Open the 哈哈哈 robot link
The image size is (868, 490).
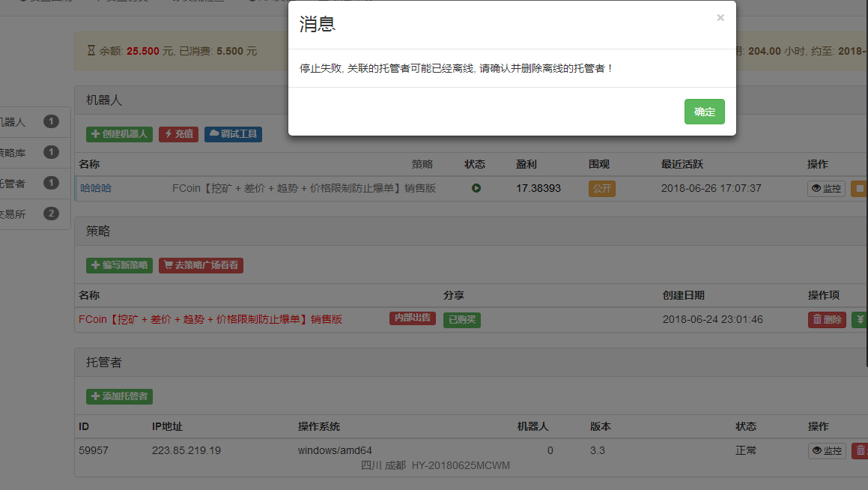(x=96, y=188)
